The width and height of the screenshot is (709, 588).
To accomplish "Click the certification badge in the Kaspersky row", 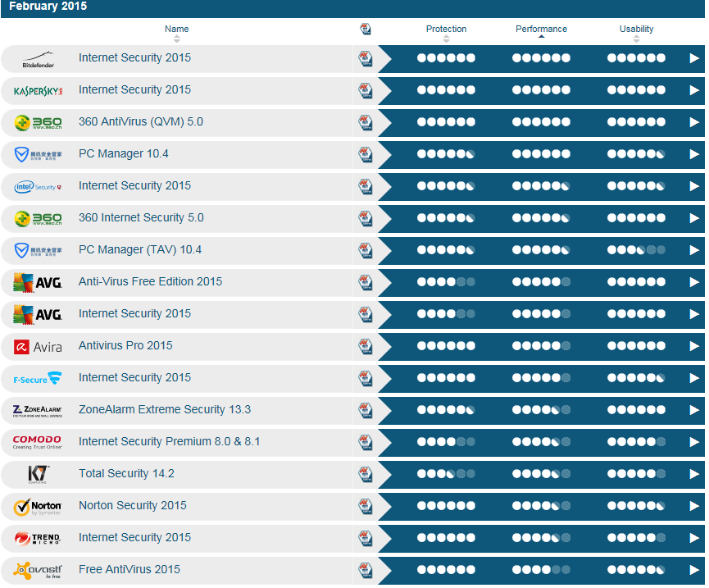I will tap(366, 90).
